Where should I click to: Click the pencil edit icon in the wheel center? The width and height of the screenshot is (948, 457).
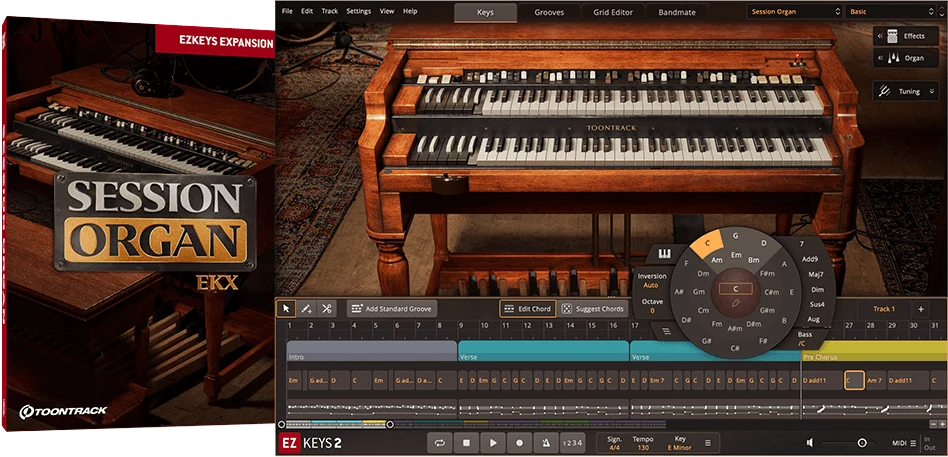pyautogui.click(x=735, y=302)
